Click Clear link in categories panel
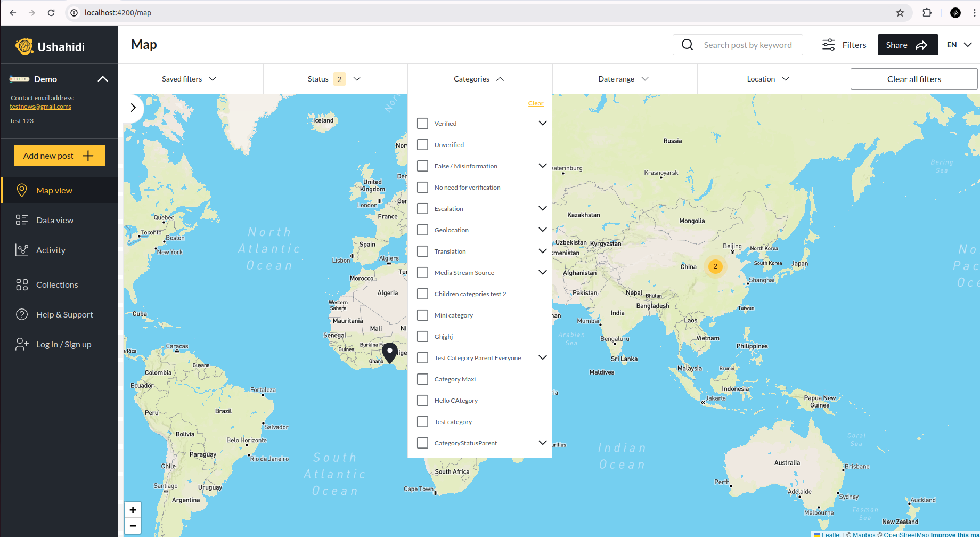 pyautogui.click(x=536, y=103)
